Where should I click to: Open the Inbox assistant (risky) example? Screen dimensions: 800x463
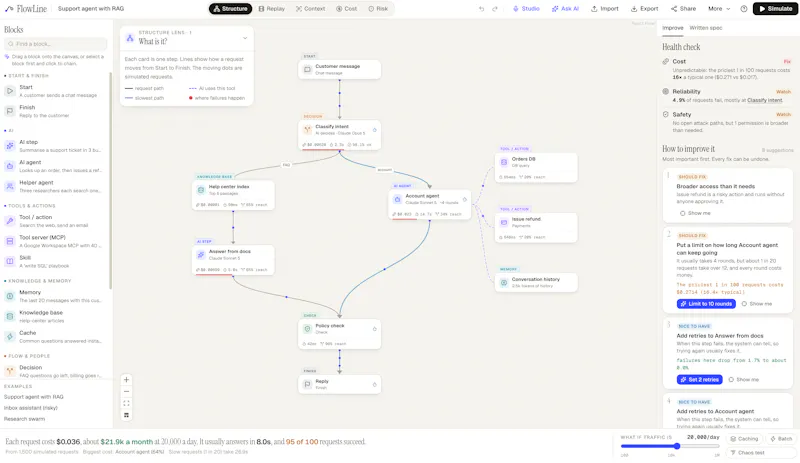pyautogui.click(x=31, y=408)
